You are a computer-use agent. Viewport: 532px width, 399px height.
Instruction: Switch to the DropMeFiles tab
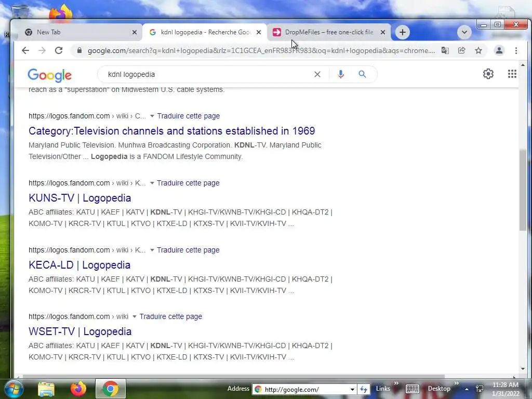[x=328, y=32]
